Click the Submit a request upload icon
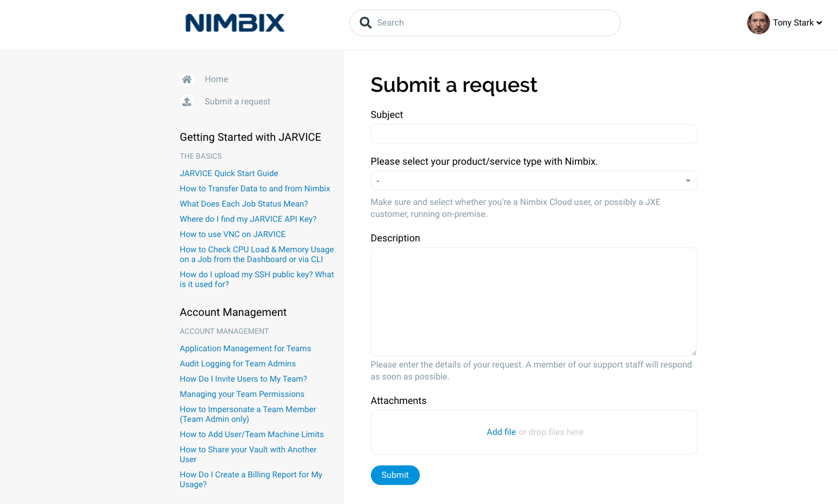838x504 pixels. [x=187, y=102]
